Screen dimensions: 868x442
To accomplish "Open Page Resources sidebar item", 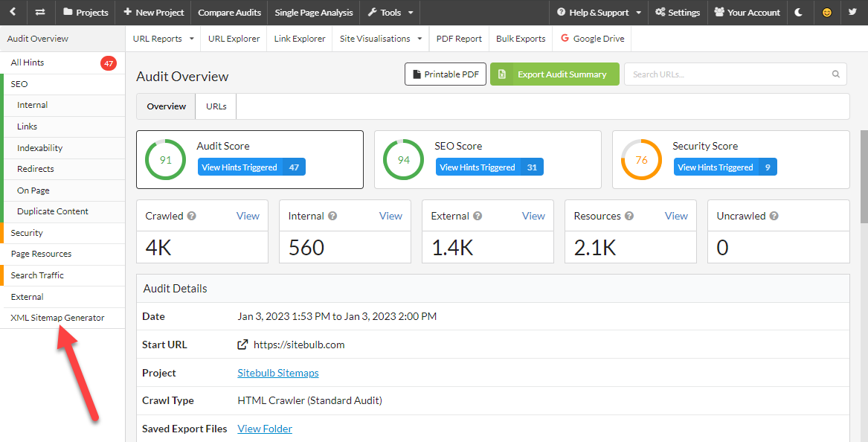I will 64,254.
